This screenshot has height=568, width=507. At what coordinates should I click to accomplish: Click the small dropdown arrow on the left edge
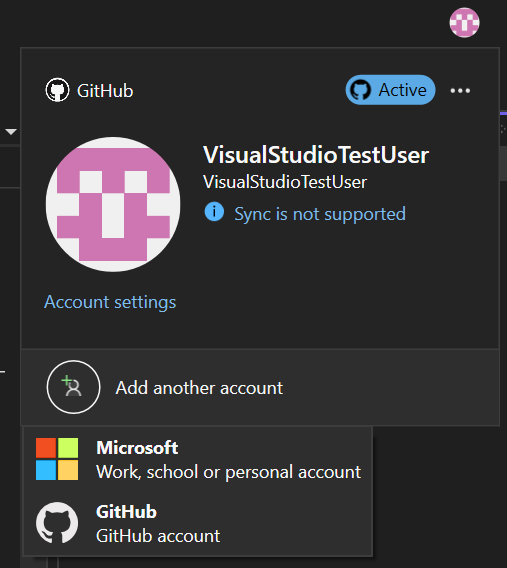[11, 132]
